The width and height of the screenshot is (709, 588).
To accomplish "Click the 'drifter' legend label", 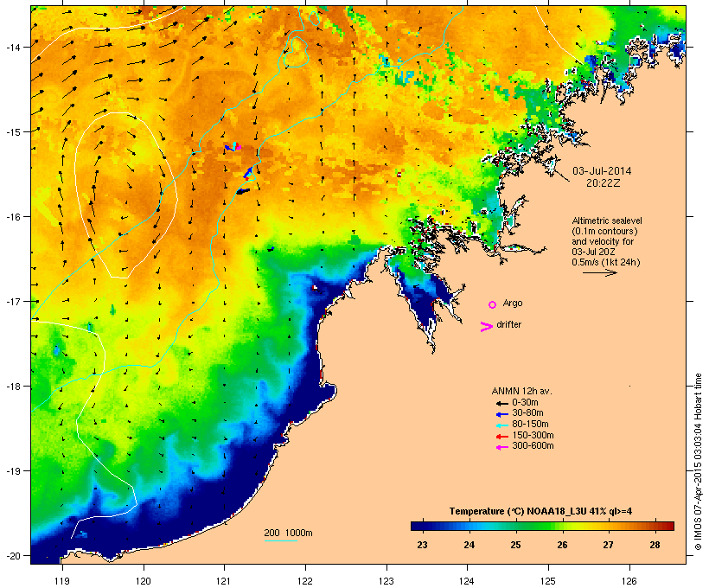I will (508, 324).
